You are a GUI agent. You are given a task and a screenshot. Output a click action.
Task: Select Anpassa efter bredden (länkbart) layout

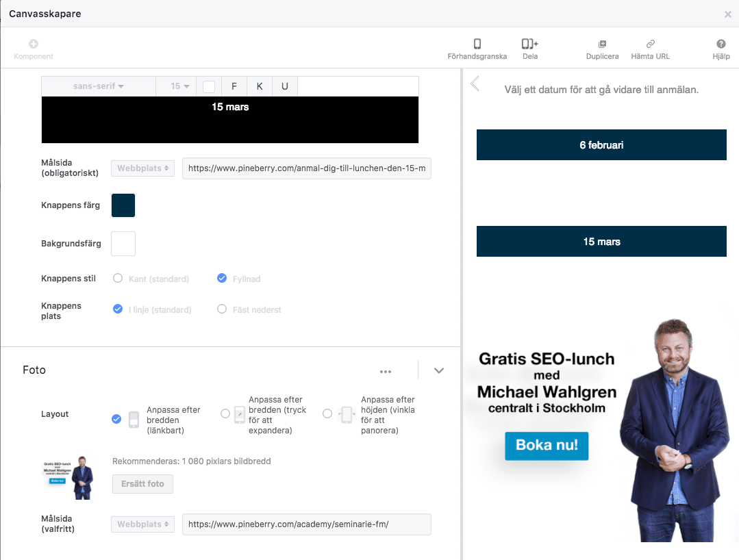click(116, 419)
